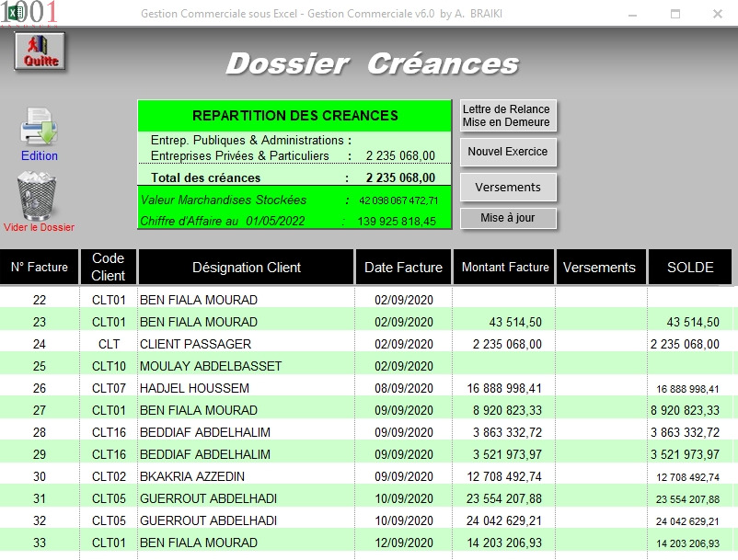Select the Désignation Client column header
The image size is (738, 560).
246,268
